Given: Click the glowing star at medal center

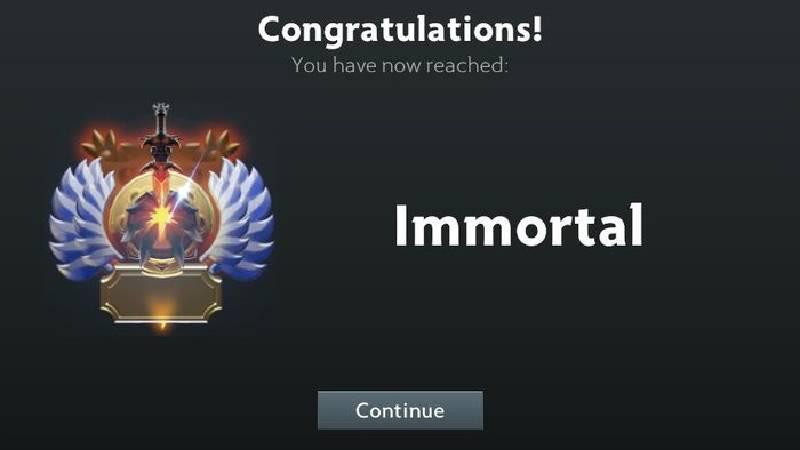Looking at the screenshot, I should (x=162, y=219).
